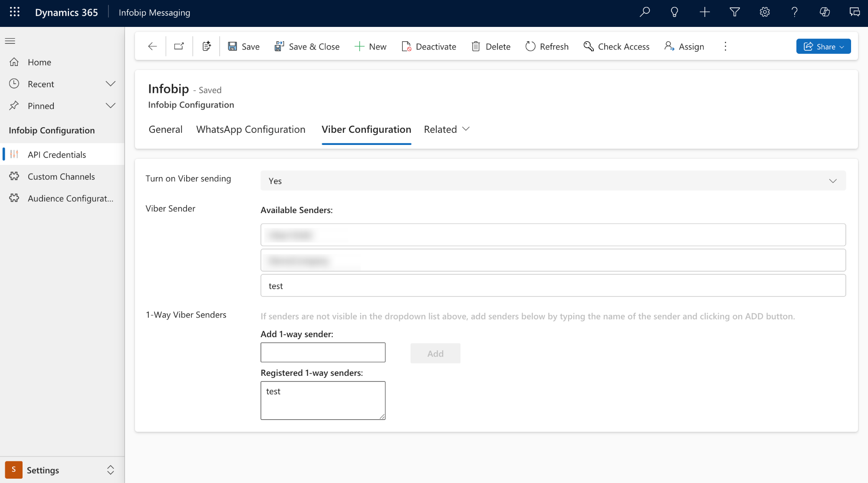This screenshot has height=483, width=868.
Task: Click Check Access
Action: (x=616, y=46)
